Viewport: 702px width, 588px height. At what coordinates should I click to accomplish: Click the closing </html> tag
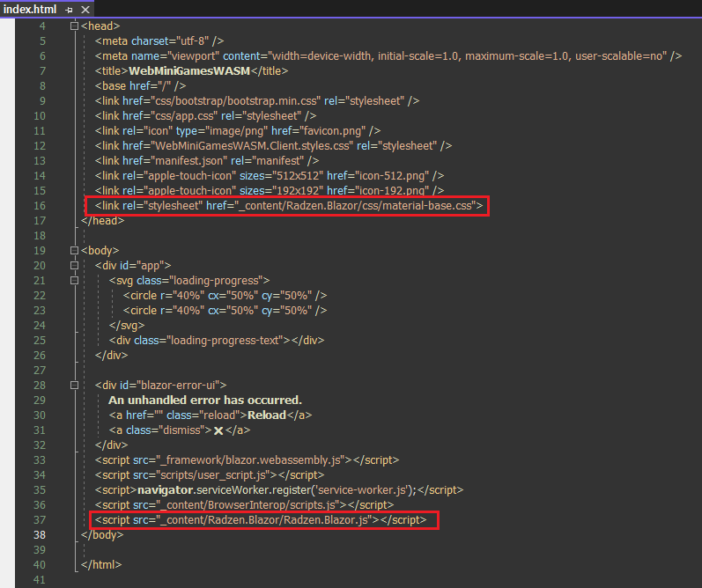coord(101,565)
